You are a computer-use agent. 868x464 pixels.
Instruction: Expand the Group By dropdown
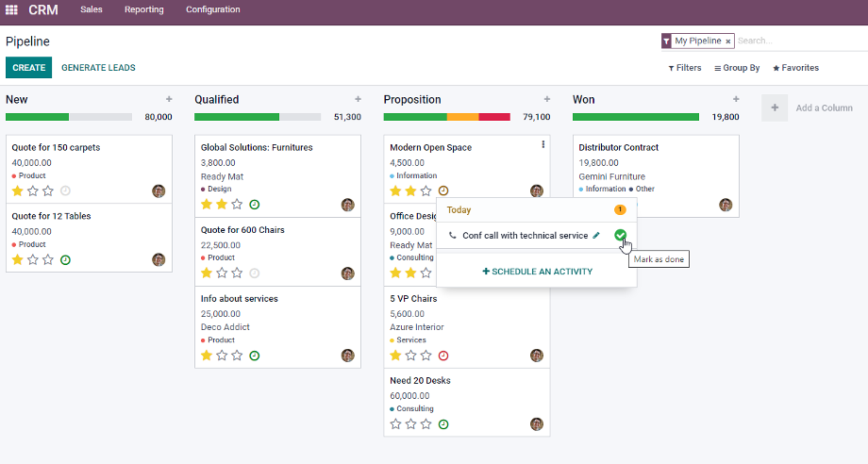tap(737, 68)
